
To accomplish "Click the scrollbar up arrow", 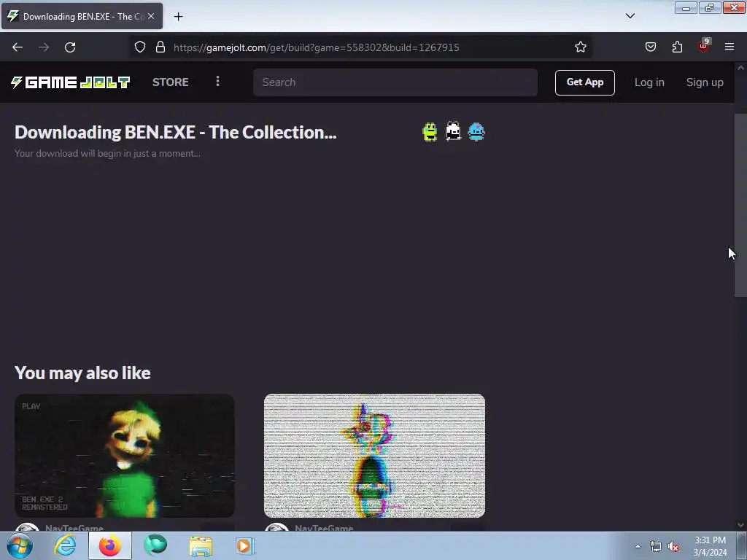I will click(x=740, y=68).
